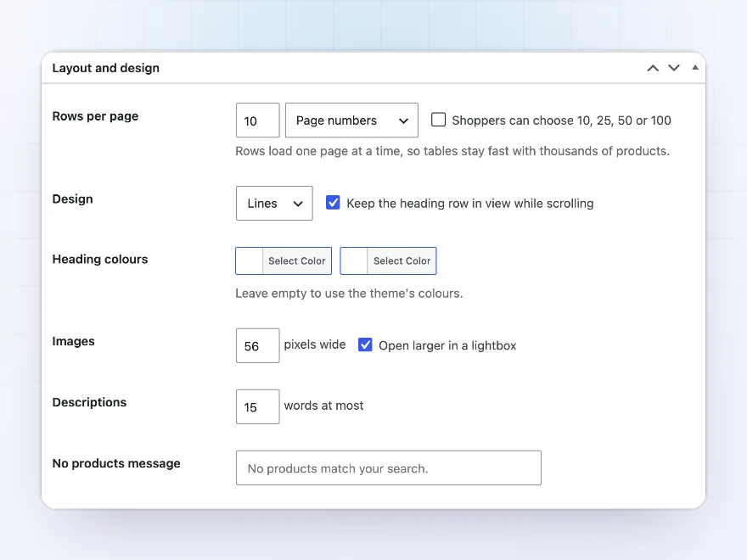Click "Rows load one page at a time" hint
The height and width of the screenshot is (560, 747).
[452, 151]
